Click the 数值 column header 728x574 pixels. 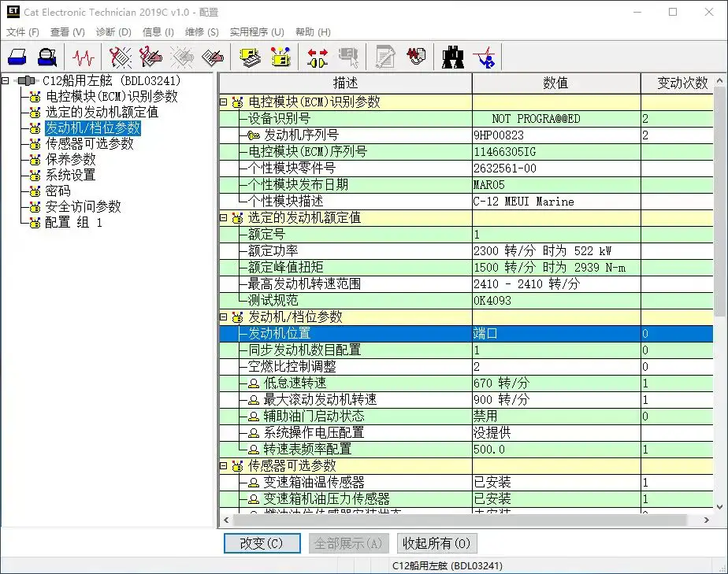pyautogui.click(x=556, y=83)
